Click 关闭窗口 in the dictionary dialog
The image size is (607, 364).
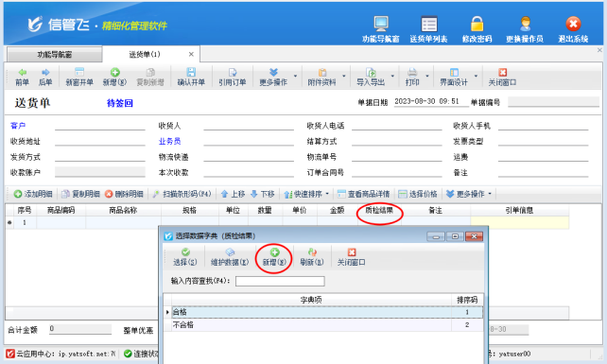point(351,257)
